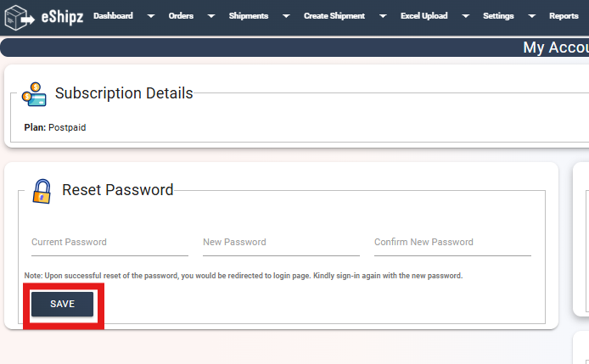
Task: Open the Excel Upload menu
Action: point(424,16)
